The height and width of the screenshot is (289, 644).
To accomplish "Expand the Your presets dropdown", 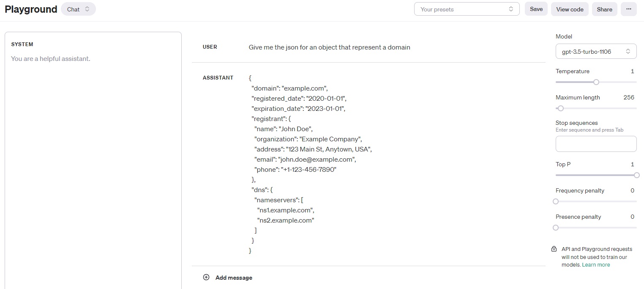I will (467, 9).
